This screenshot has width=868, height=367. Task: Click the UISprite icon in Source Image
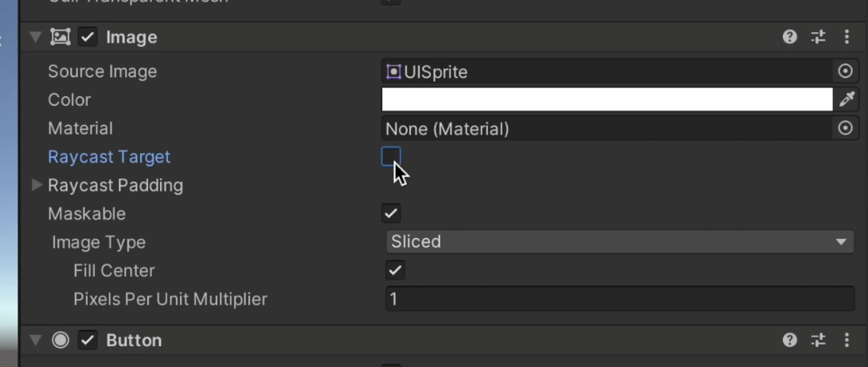point(393,72)
